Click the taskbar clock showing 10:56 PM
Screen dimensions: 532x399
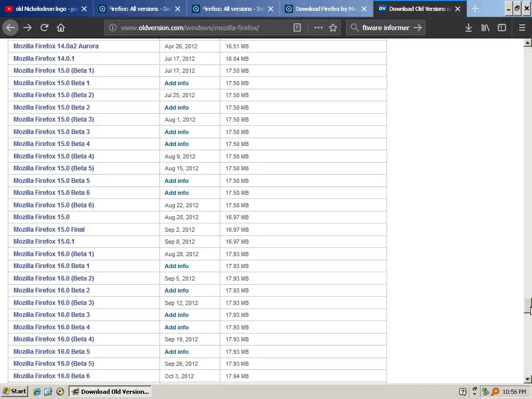click(x=514, y=392)
